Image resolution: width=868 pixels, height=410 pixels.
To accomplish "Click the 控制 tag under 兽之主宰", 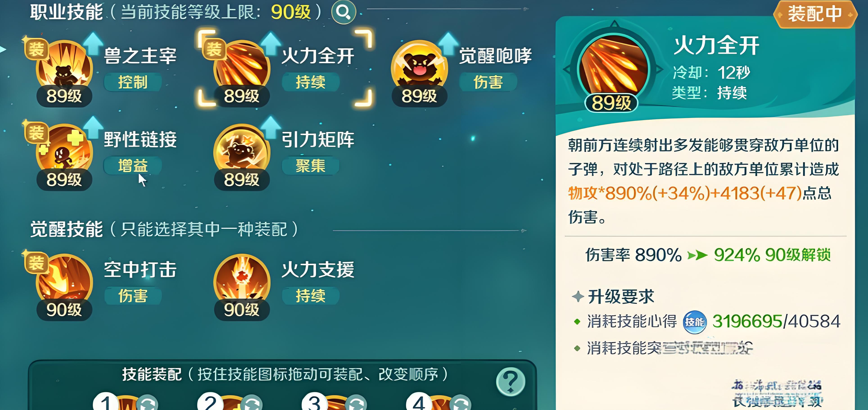I will click(x=133, y=82).
